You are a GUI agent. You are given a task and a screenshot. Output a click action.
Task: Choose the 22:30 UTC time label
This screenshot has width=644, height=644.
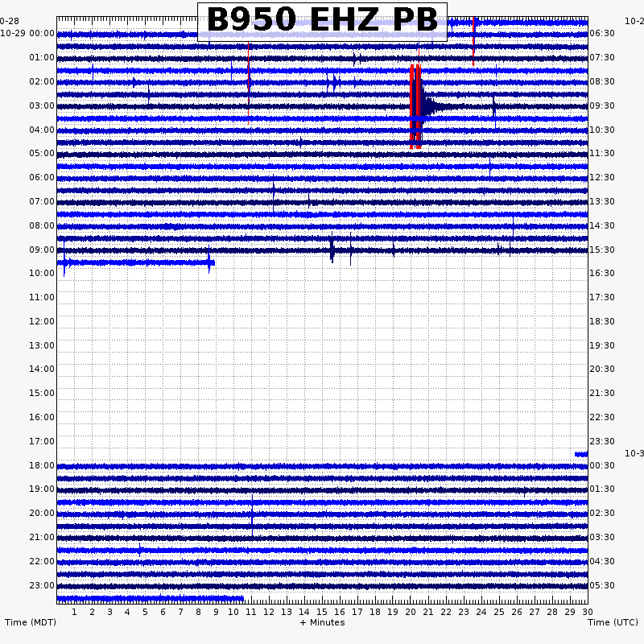pos(602,417)
